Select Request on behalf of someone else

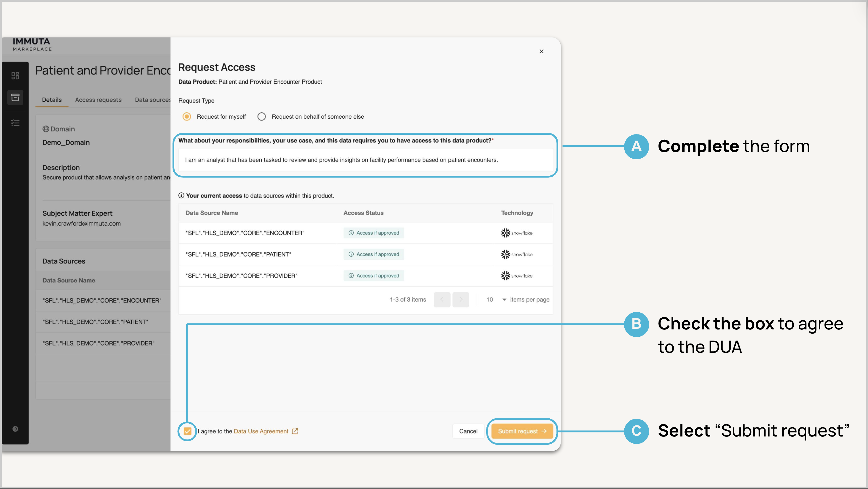click(262, 117)
